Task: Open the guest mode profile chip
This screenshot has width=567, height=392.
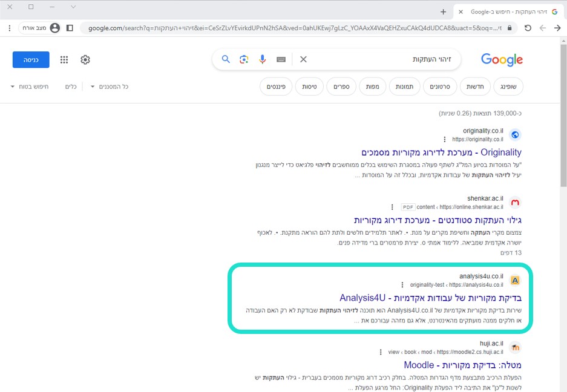Action: (x=40, y=28)
